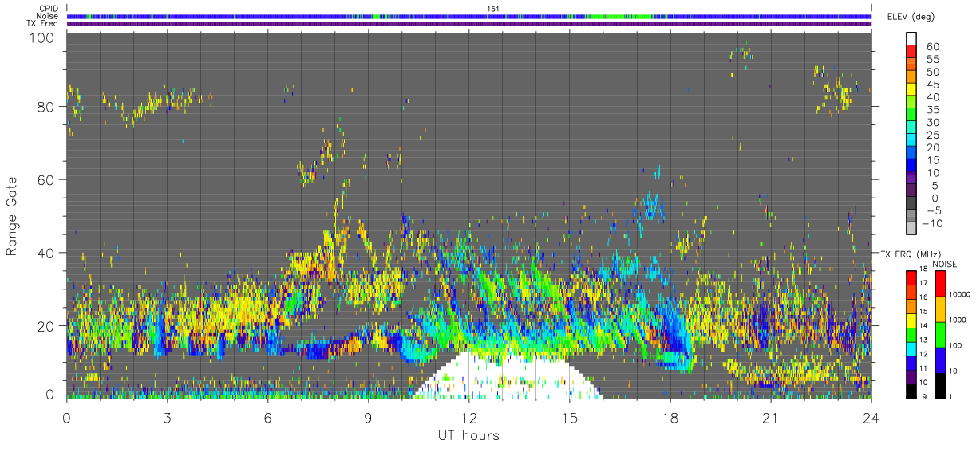
Task: Click the purple TX Freq indicator strip
Action: click(x=469, y=24)
